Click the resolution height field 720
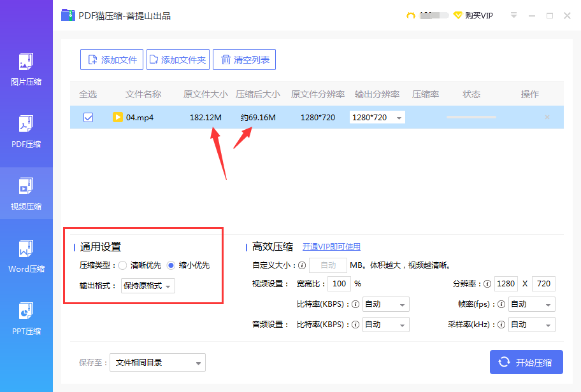 543,284
